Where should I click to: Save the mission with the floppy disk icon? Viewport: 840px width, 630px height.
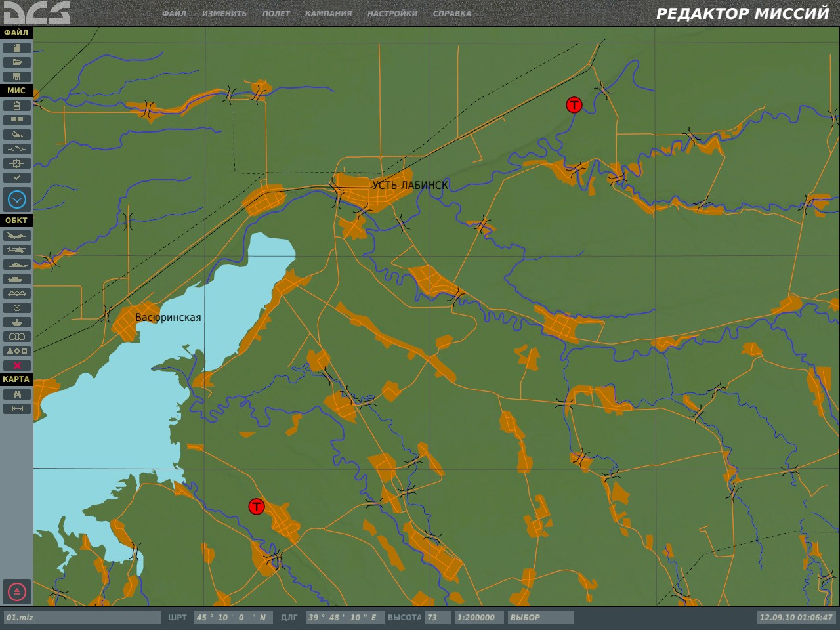tap(17, 77)
